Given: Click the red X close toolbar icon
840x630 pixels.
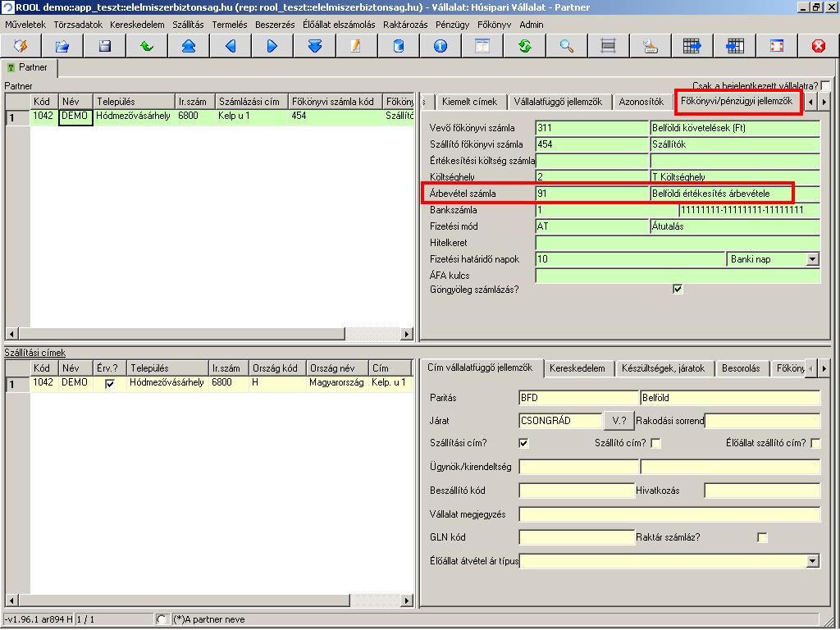Looking at the screenshot, I should [x=818, y=46].
